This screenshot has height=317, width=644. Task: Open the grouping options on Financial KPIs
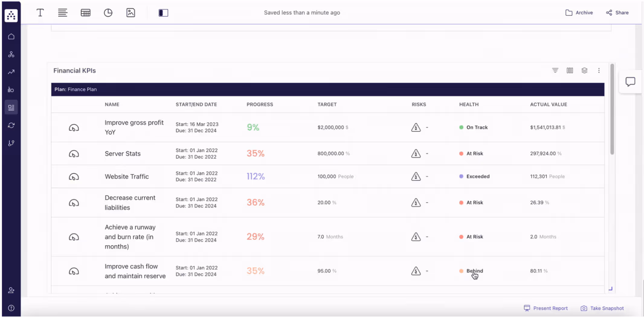tap(584, 70)
